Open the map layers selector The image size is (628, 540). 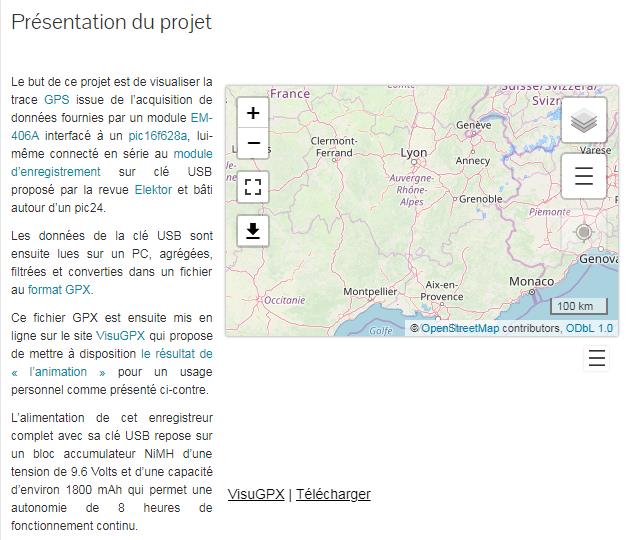[584, 120]
